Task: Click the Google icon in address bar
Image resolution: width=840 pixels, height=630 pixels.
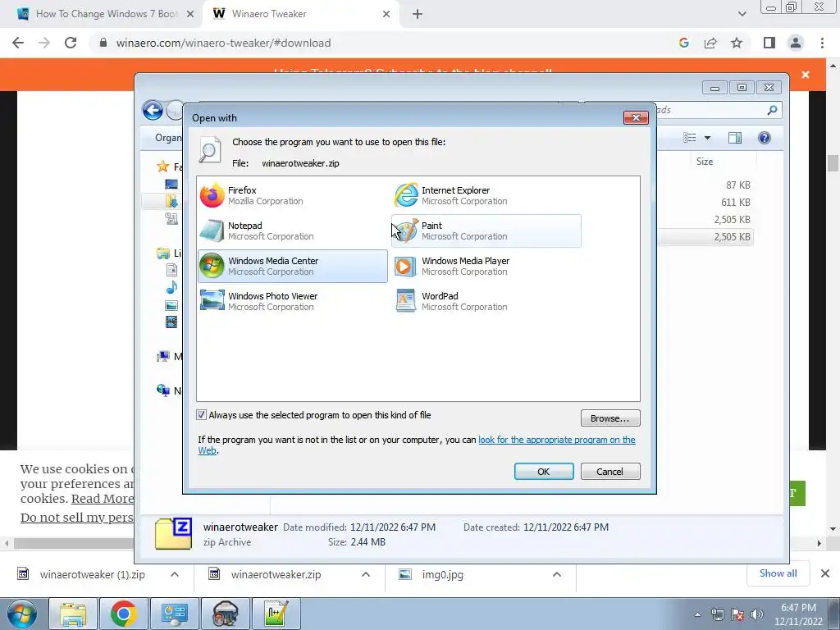Action: [x=683, y=43]
